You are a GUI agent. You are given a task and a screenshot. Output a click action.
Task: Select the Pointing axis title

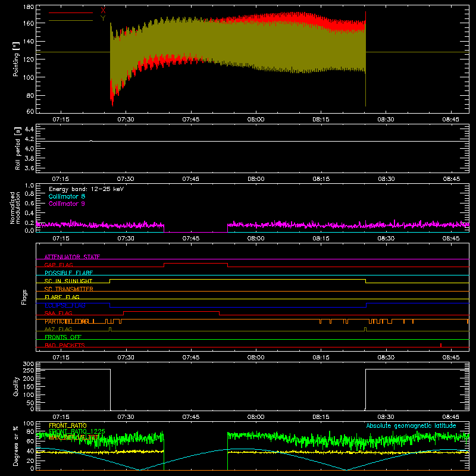click(16, 59)
